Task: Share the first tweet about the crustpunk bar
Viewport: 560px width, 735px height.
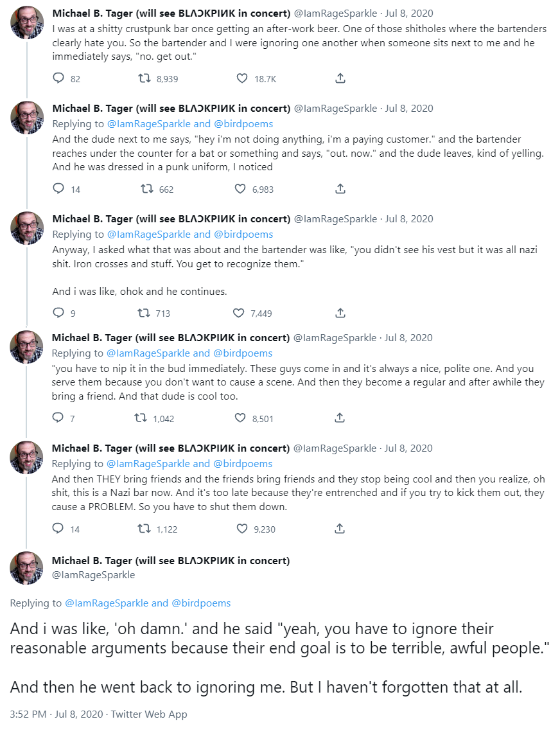Action: [x=340, y=78]
